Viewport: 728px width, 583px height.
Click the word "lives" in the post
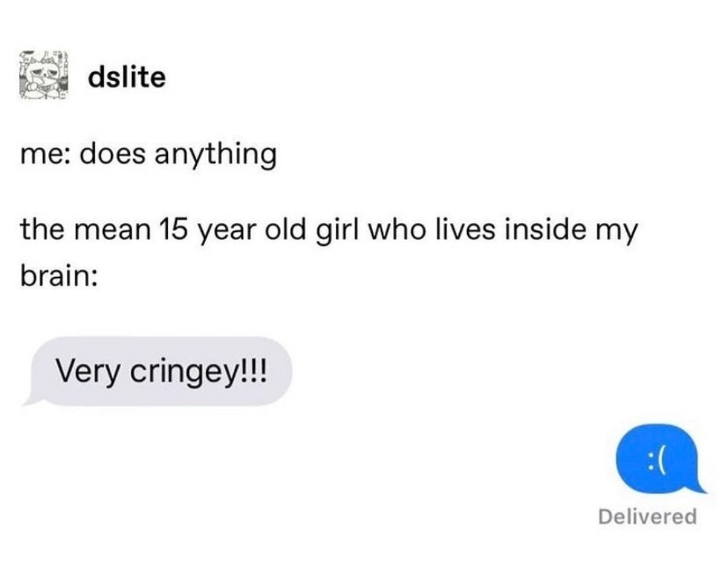457,231
